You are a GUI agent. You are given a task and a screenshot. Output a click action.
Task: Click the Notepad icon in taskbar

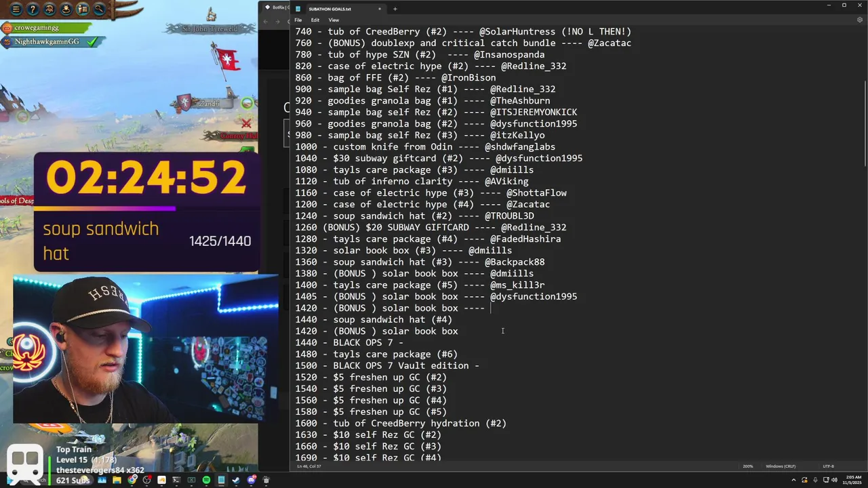click(221, 480)
